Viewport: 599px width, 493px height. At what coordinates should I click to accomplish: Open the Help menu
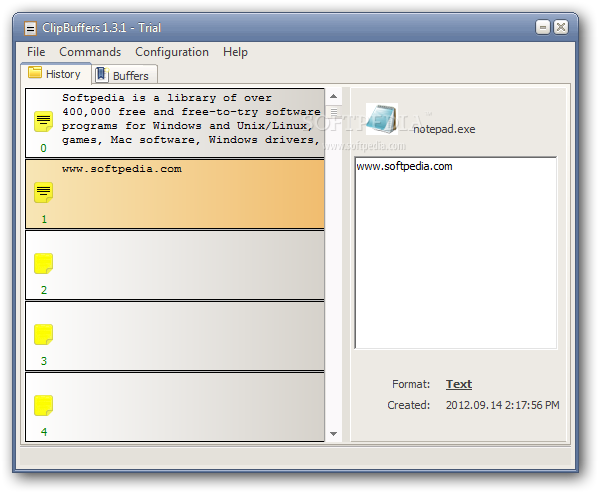tap(235, 52)
